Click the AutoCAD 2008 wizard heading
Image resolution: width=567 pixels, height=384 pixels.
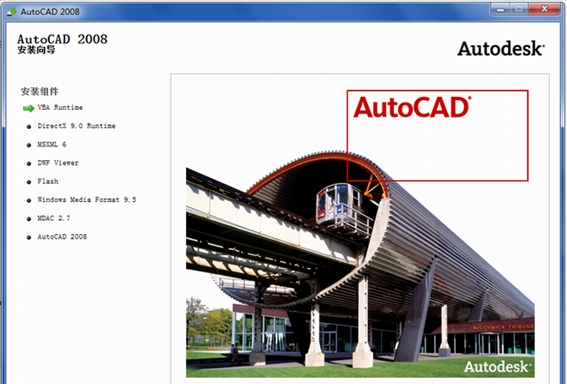pyautogui.click(x=62, y=39)
